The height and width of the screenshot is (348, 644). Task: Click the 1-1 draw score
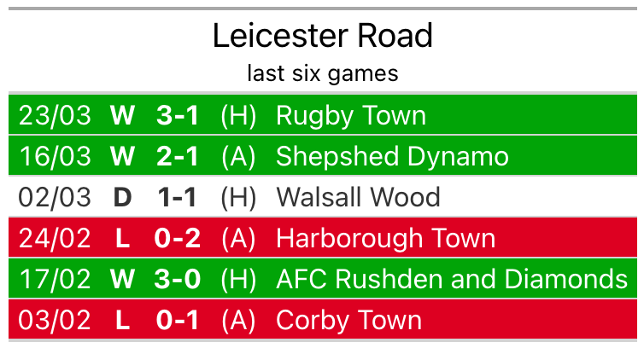pyautogui.click(x=178, y=197)
